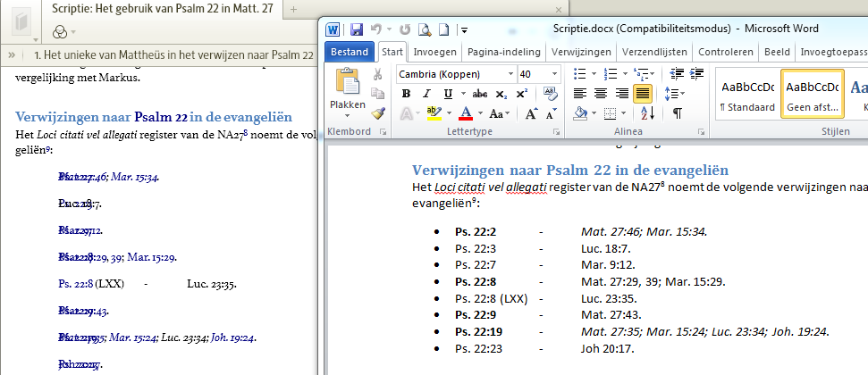Image resolution: width=868 pixels, height=375 pixels.
Task: Increase paragraph indent
Action: point(697,73)
